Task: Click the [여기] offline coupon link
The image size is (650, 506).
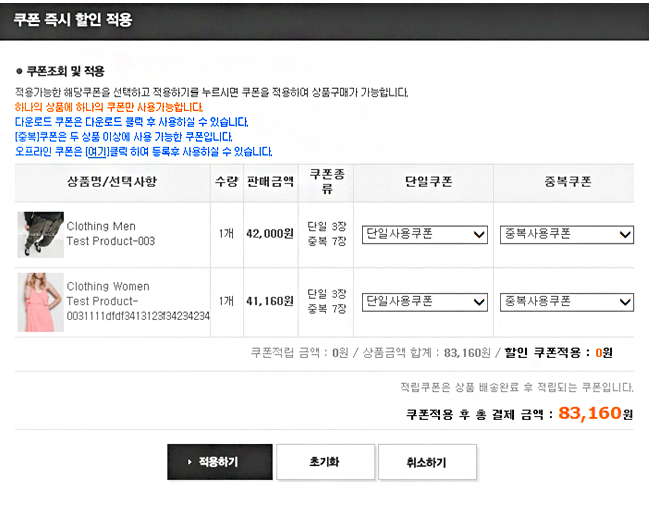Action: point(97,152)
